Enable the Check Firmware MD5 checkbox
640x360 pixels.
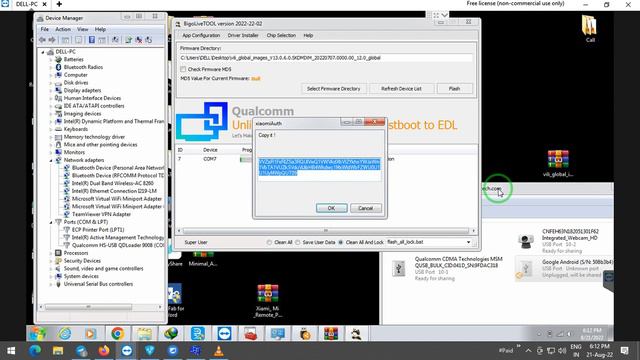click(183, 69)
